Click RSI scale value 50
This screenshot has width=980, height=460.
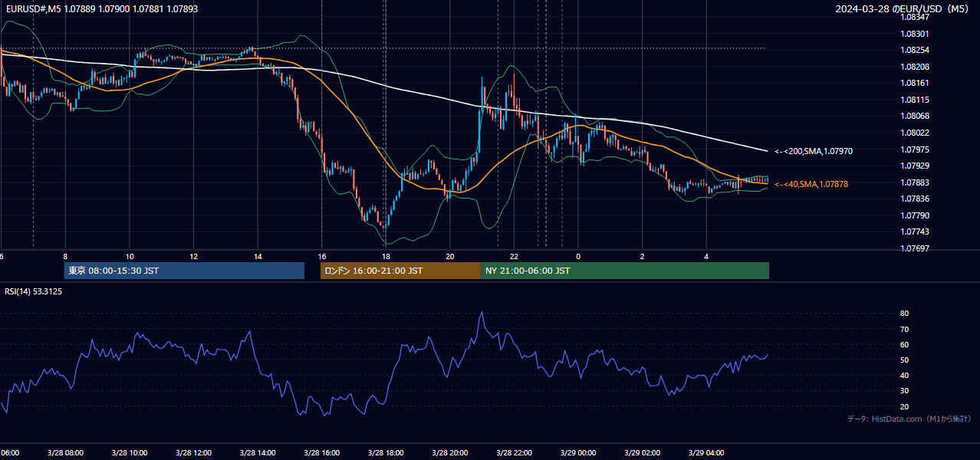coord(905,360)
